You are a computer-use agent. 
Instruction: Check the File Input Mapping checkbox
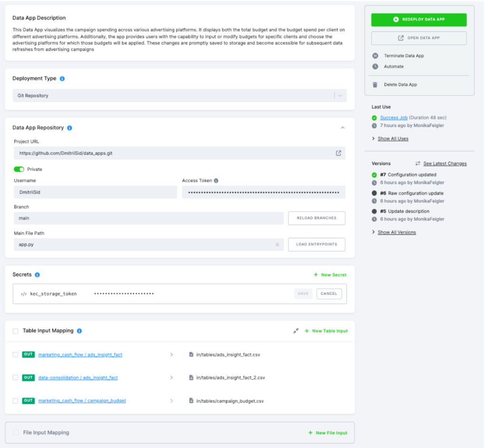click(x=16, y=432)
